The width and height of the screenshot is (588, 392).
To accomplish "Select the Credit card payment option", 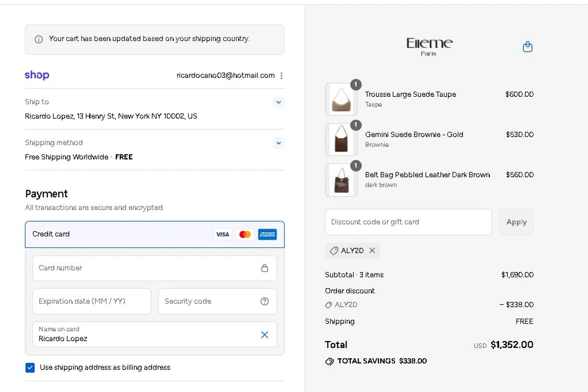I will (154, 234).
